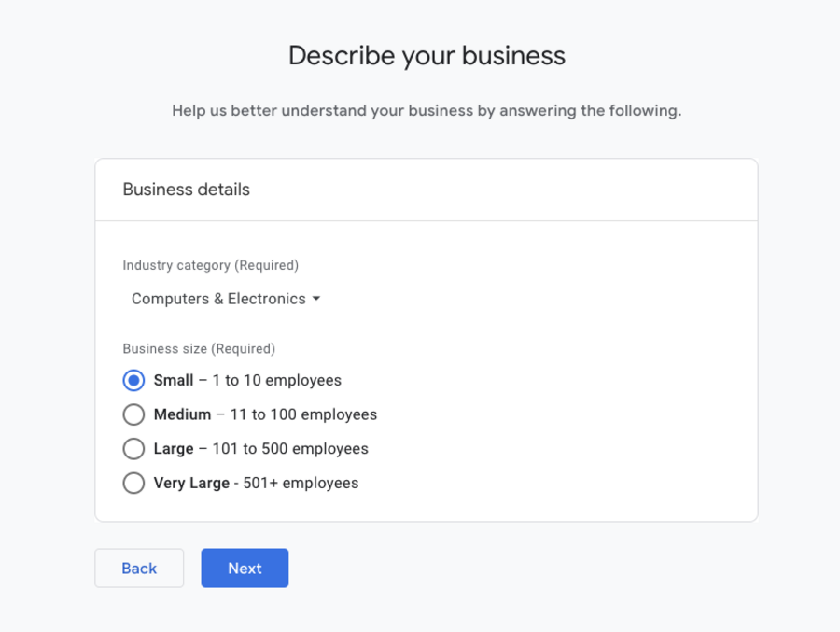
Task: Open the Computers & Electronics industry dropdown
Action: point(218,299)
